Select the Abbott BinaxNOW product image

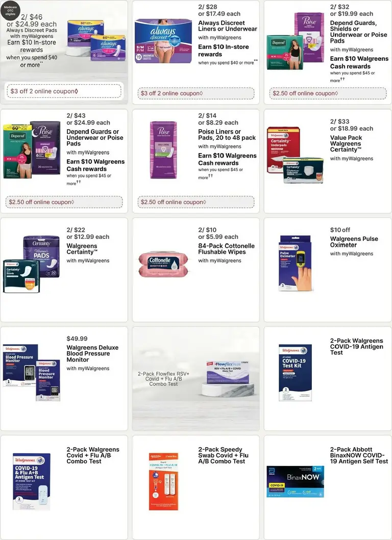click(296, 481)
